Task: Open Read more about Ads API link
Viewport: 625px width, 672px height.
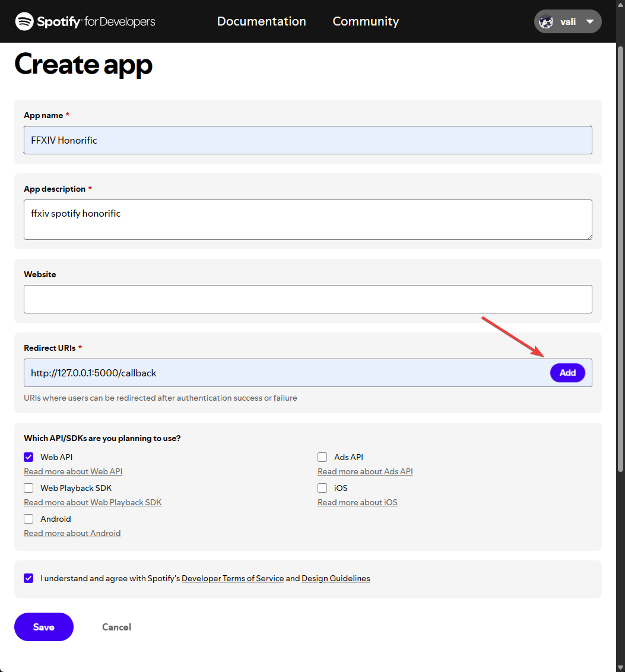Action: [365, 471]
